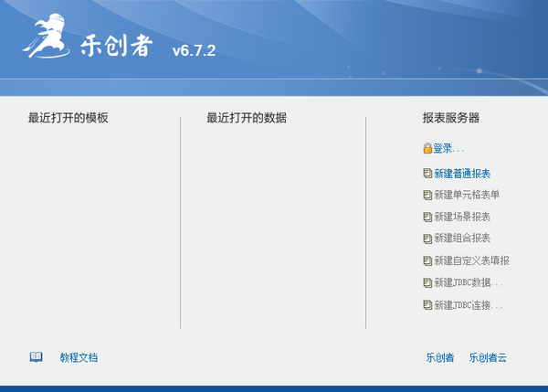Open the 教程文档 tutorial link
Screen dimensions: 548x392
[x=79, y=357]
